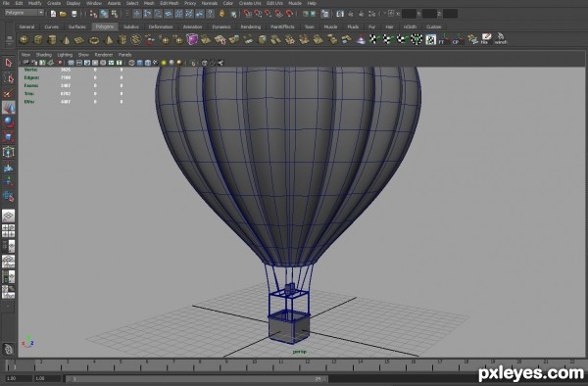Toggle snap to points magnet
This screenshot has height=386, width=588.
(269, 14)
